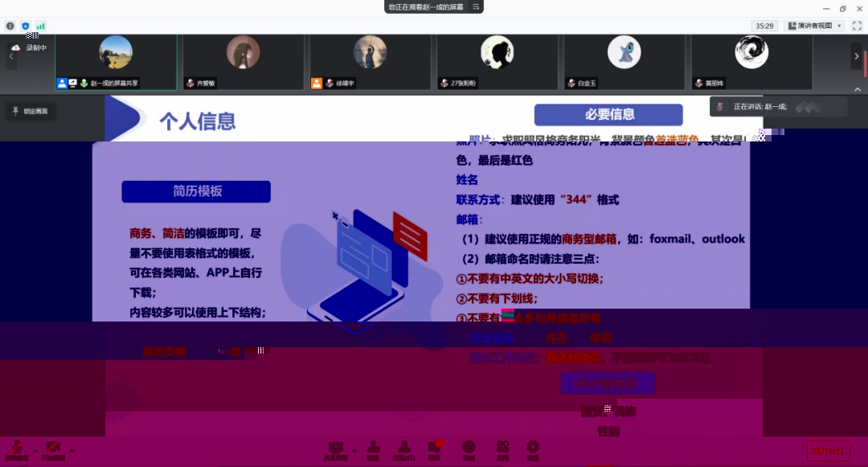Open the 应用 apps panel
The image size is (868, 467).
coord(502,450)
